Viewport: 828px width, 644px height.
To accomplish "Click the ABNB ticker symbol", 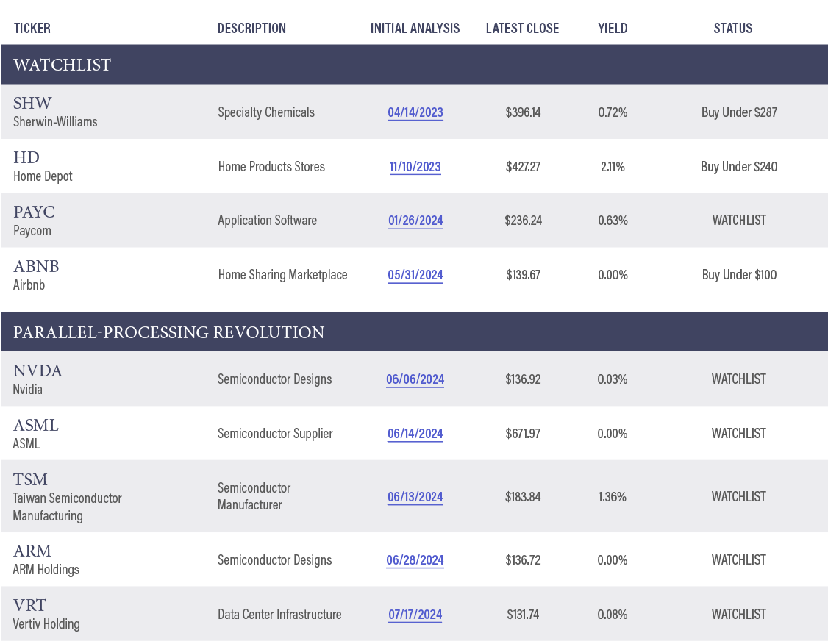I will click(36, 266).
